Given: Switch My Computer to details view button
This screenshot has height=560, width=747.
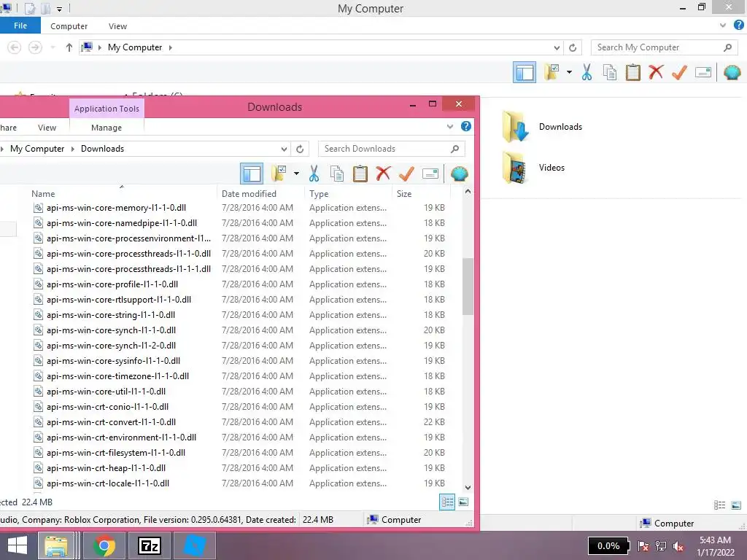Looking at the screenshot, I should [719, 505].
